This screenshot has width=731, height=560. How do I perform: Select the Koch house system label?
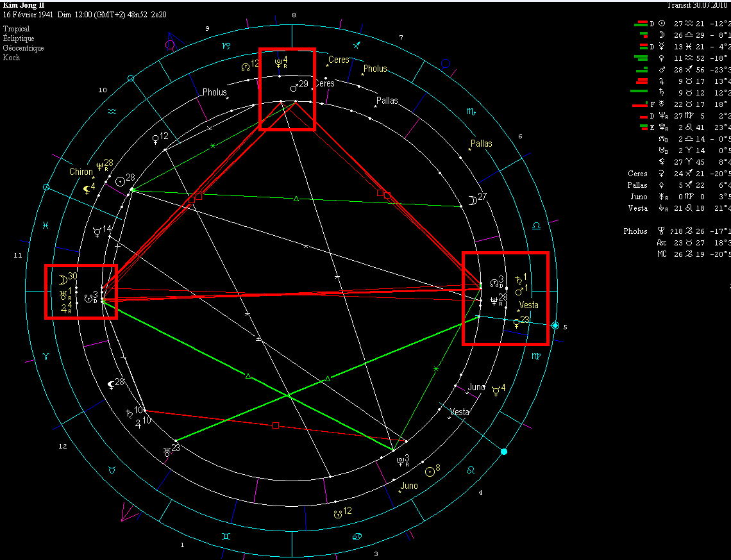coord(12,58)
